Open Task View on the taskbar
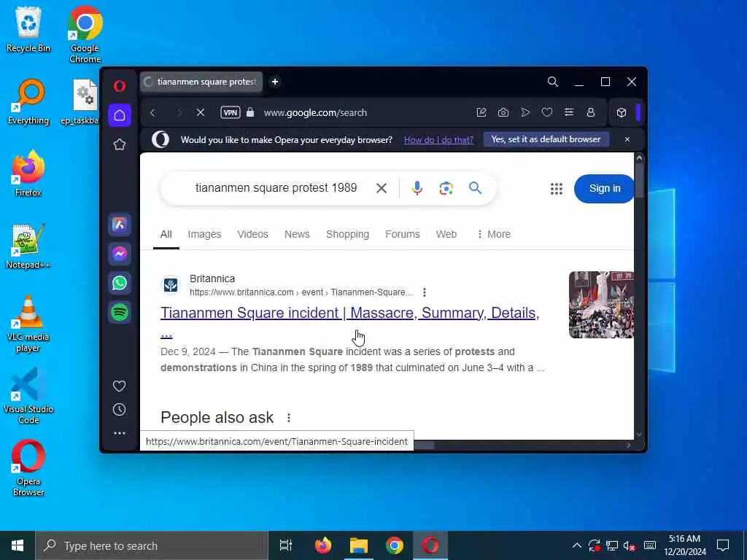The width and height of the screenshot is (747, 560). [x=285, y=545]
